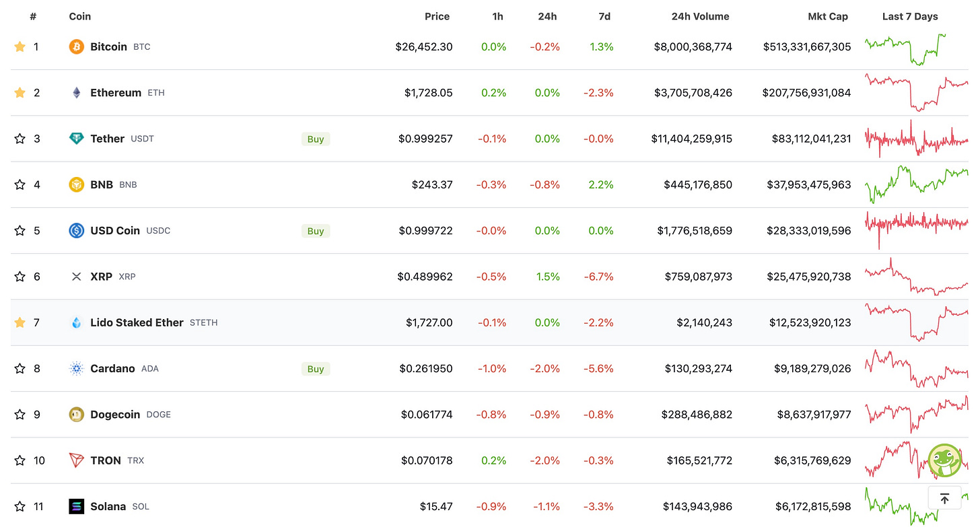Screen dimensions: 980x527
Task: Open the Ethereum coin page link
Action: click(116, 93)
